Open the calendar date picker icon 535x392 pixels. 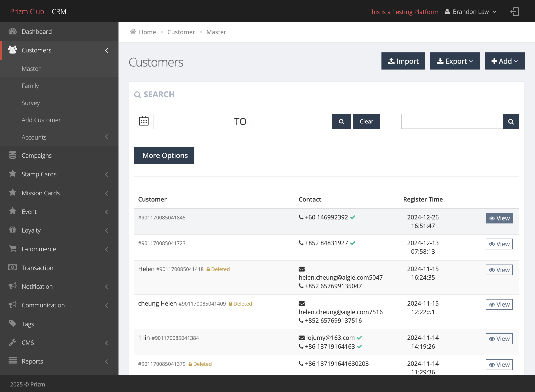pos(144,121)
